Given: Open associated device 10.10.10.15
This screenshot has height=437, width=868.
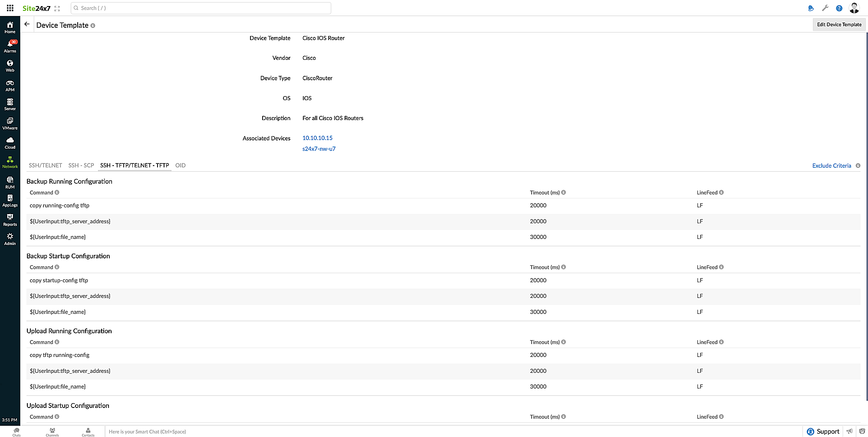Looking at the screenshot, I should click(317, 138).
